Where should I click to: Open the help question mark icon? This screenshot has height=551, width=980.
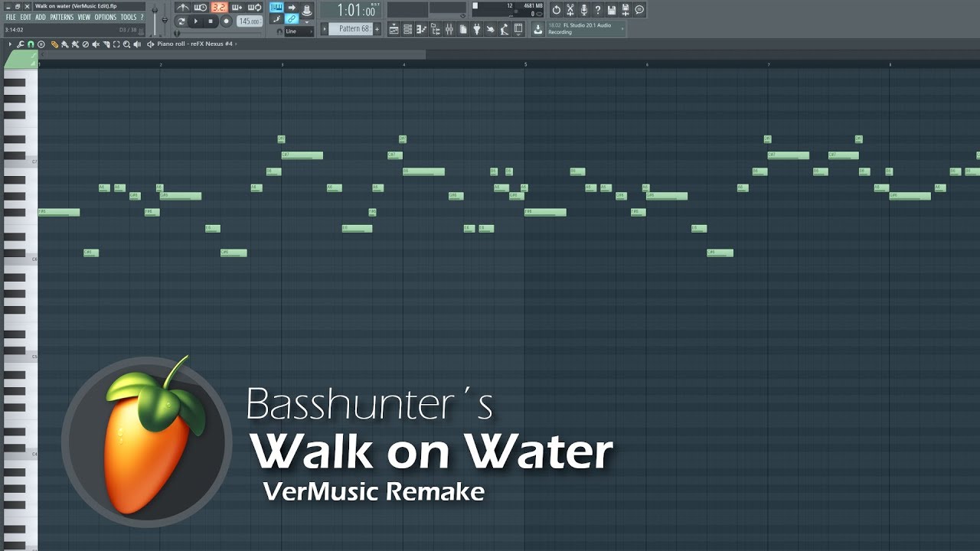[597, 9]
